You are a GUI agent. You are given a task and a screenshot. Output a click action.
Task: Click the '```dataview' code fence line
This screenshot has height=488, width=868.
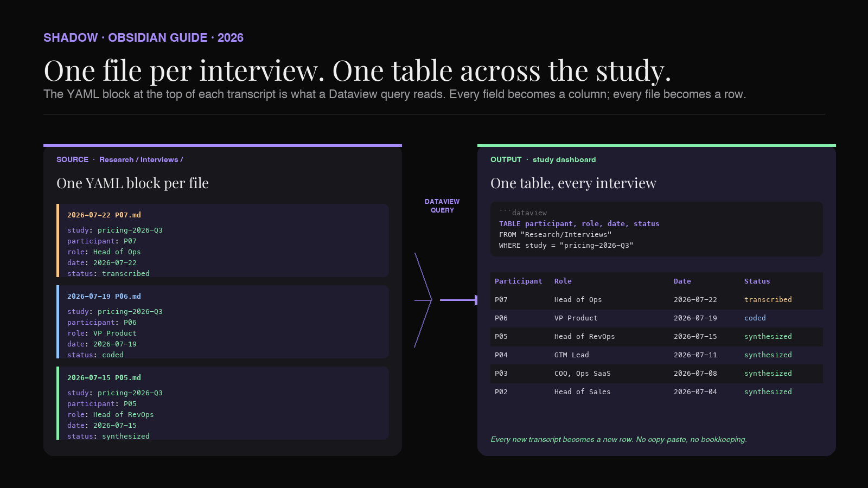[523, 213]
